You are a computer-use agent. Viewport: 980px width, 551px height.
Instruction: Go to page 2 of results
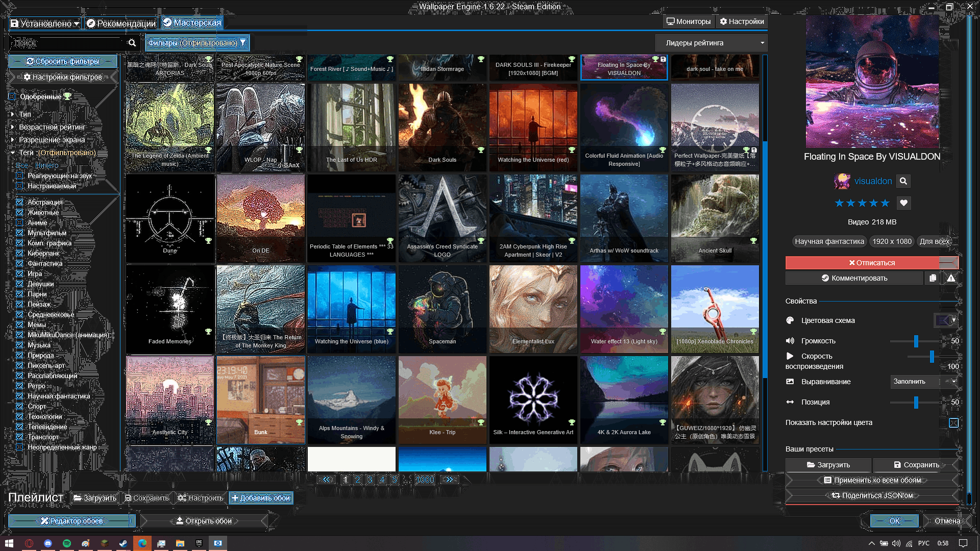pos(358,480)
